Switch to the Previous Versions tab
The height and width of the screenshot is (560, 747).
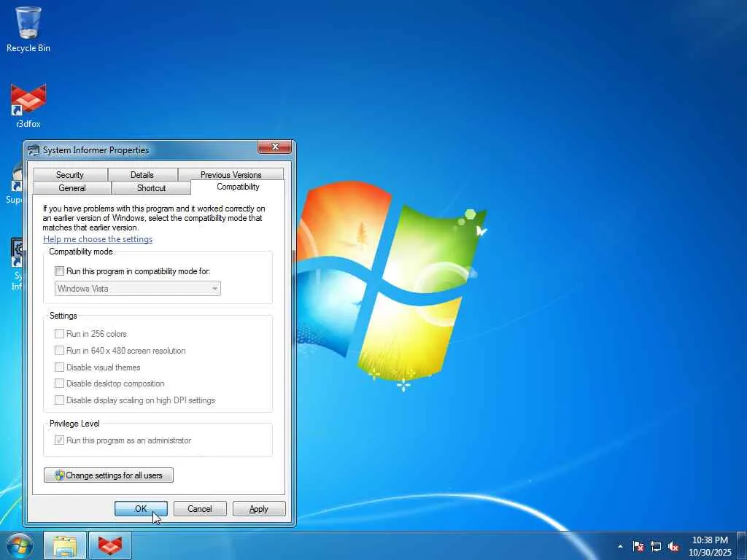[x=231, y=175]
